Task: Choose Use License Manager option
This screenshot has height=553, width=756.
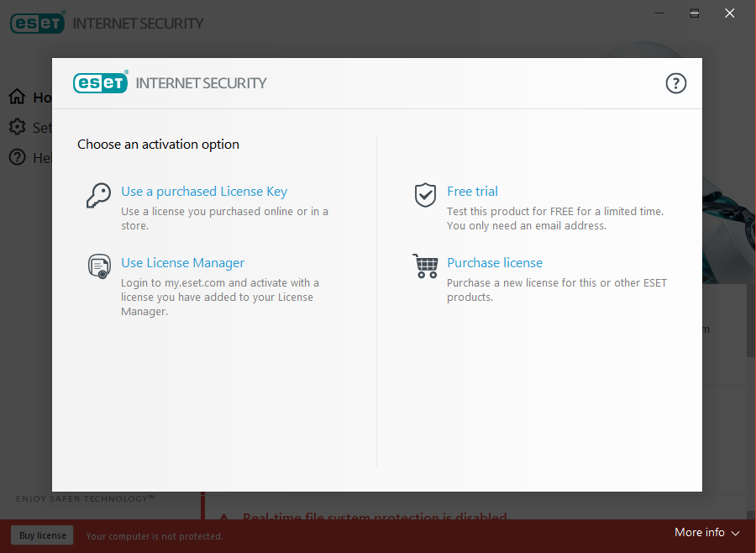Action: pyautogui.click(x=183, y=263)
